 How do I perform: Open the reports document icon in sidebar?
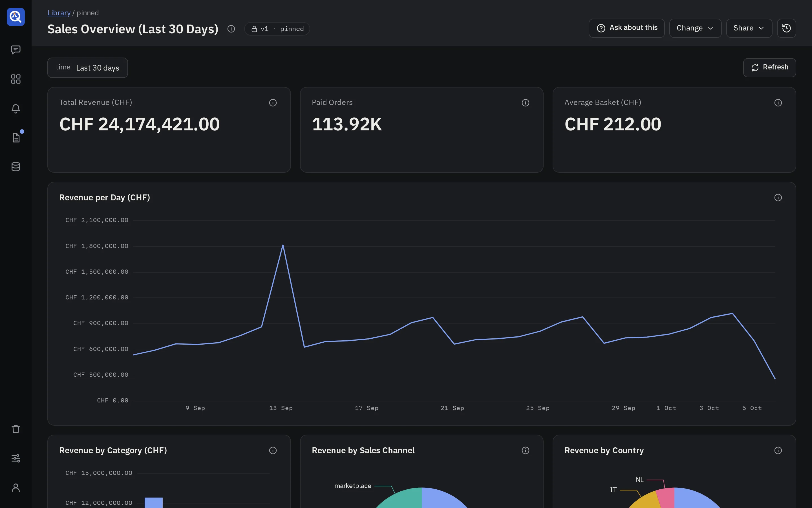click(x=16, y=137)
